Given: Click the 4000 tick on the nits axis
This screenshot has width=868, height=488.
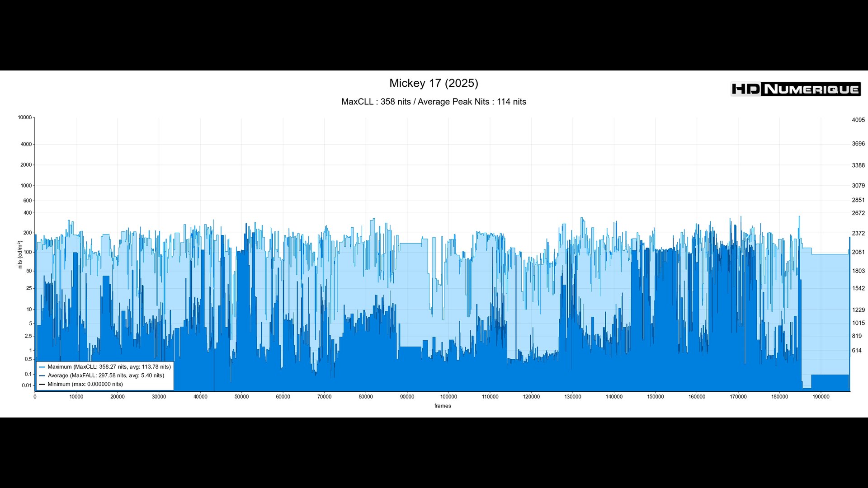Looking at the screenshot, I should [x=26, y=145].
